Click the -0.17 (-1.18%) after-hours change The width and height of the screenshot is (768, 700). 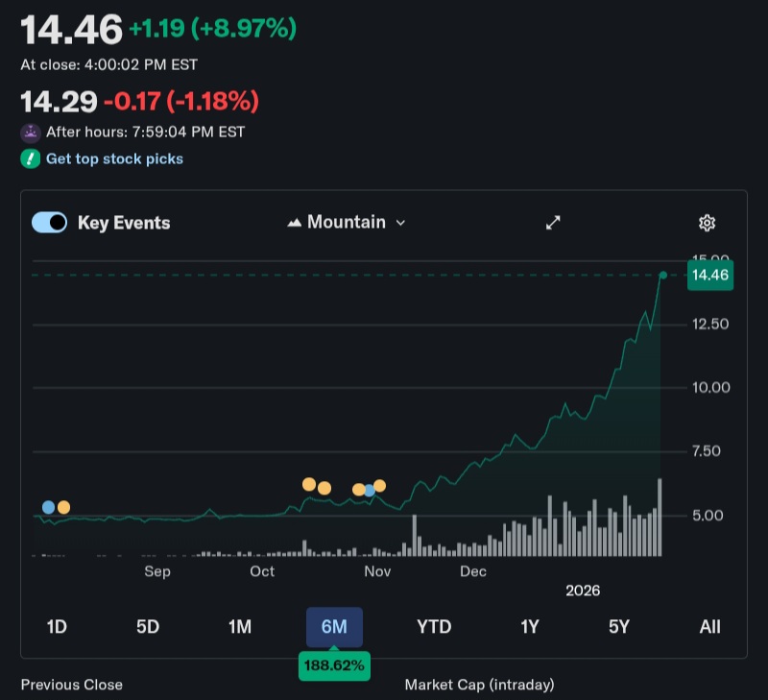tap(181, 102)
